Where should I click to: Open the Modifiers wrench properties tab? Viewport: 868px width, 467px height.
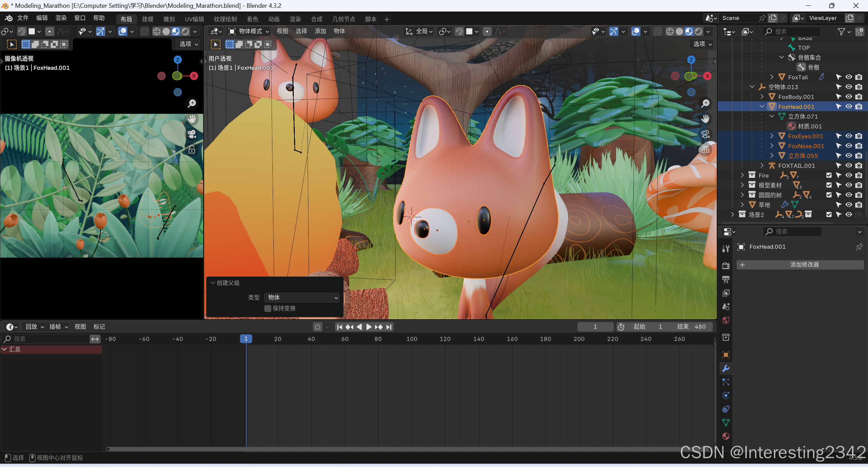[726, 368]
